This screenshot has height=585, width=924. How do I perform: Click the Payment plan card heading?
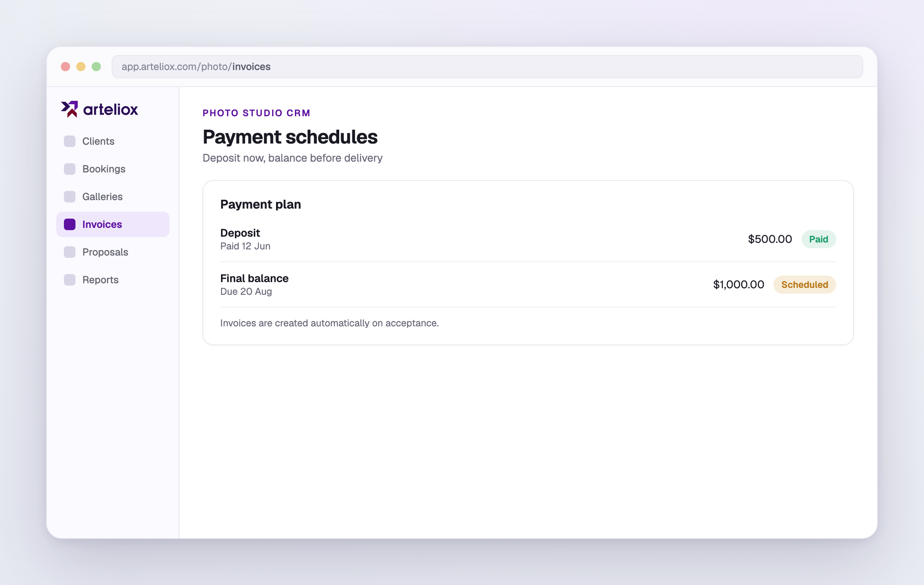(261, 204)
